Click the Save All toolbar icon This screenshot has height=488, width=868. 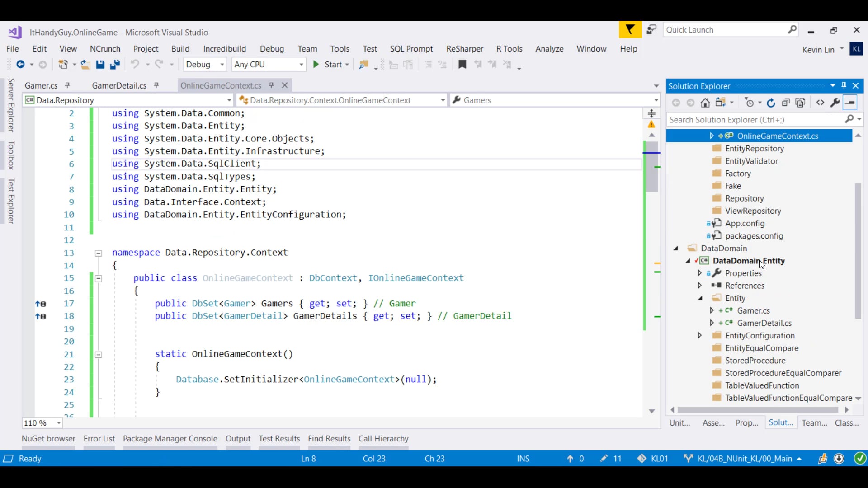coord(115,65)
